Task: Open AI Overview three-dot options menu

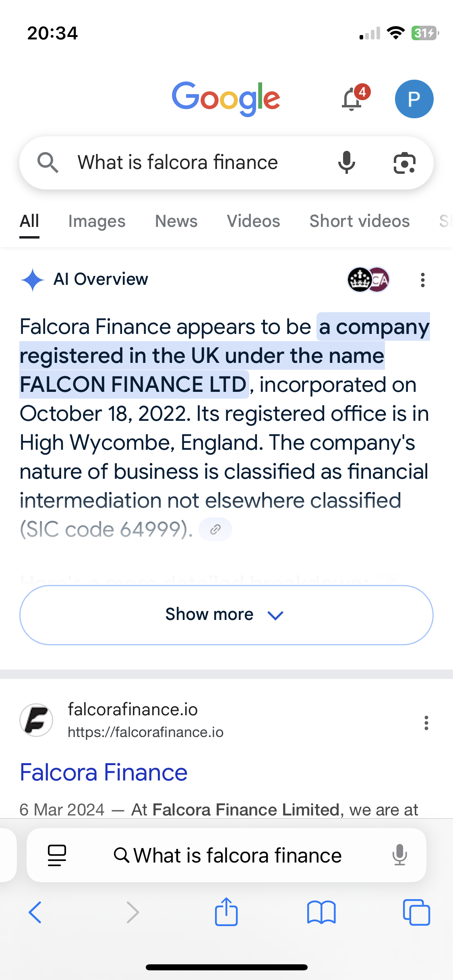Action: tap(422, 280)
